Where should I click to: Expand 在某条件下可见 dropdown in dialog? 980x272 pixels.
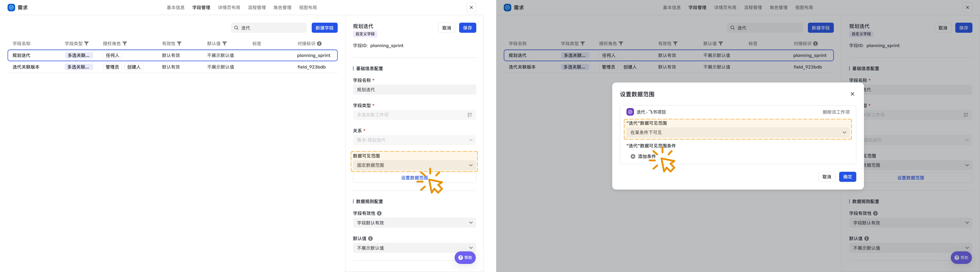(x=738, y=132)
